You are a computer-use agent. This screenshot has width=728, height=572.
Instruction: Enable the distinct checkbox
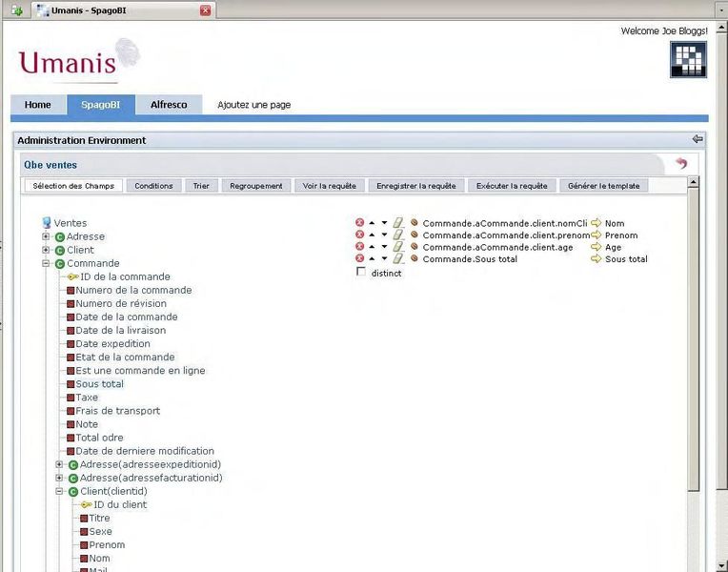[361, 273]
